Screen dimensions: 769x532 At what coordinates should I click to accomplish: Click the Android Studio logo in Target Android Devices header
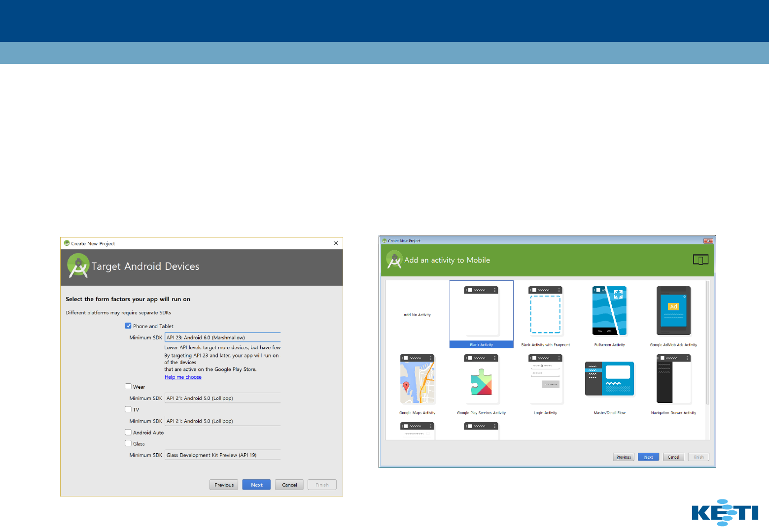click(78, 266)
